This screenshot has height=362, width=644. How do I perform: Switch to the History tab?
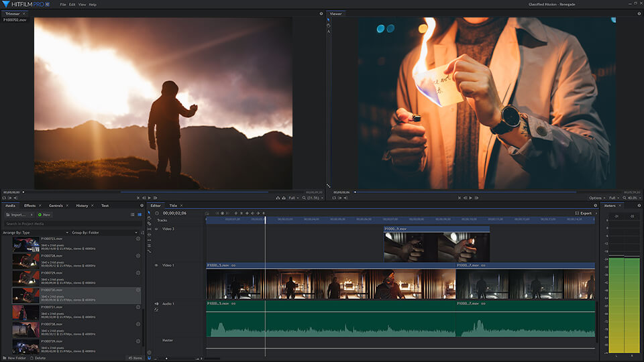[82, 206]
